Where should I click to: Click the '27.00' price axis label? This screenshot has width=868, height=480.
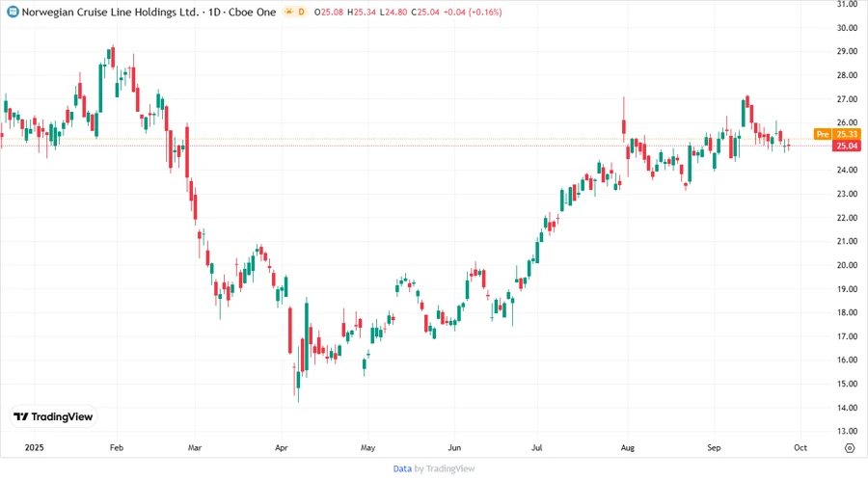pos(847,99)
